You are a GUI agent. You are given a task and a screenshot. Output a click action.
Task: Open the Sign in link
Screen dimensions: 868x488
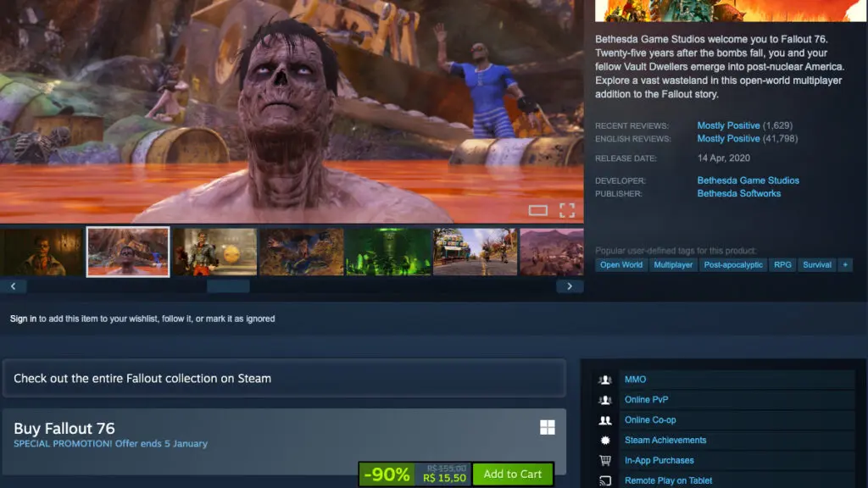click(x=24, y=319)
